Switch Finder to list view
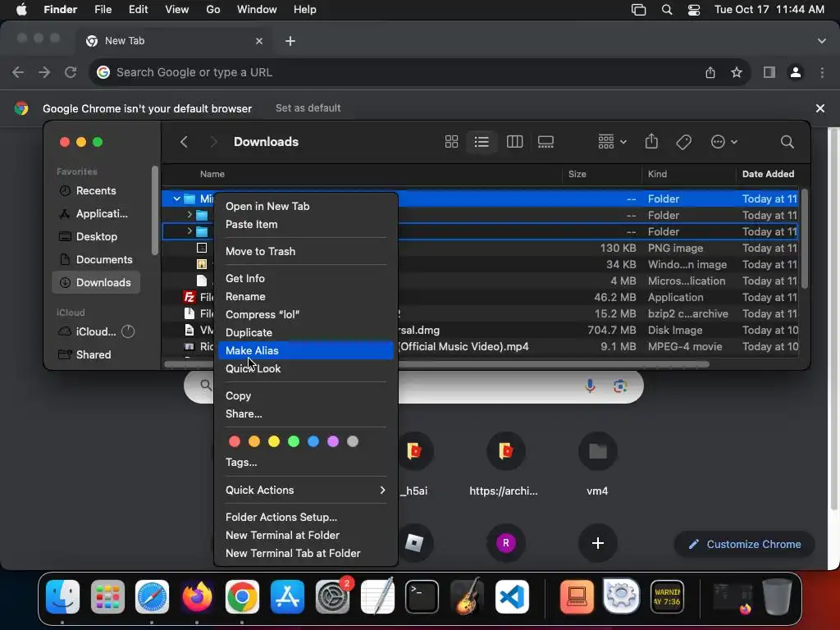840x630 pixels. 481,142
